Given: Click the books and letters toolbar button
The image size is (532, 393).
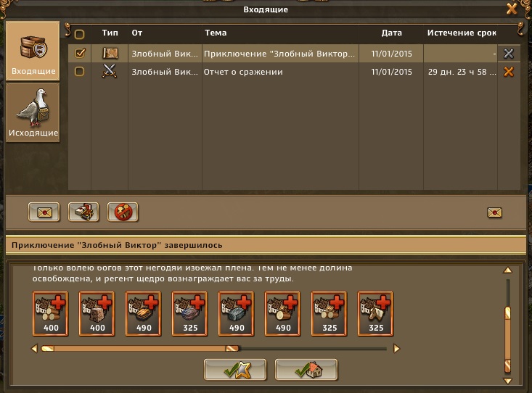Looking at the screenshot, I should click(83, 212).
